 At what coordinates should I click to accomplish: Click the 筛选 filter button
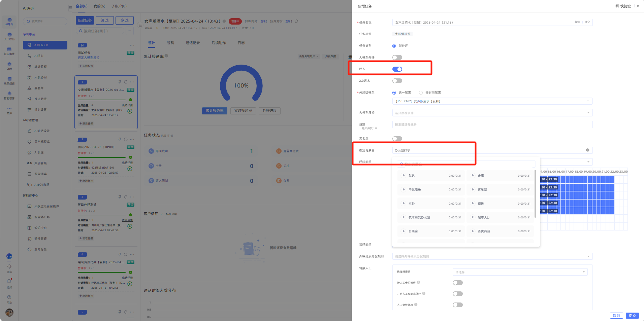pyautogui.click(x=105, y=20)
